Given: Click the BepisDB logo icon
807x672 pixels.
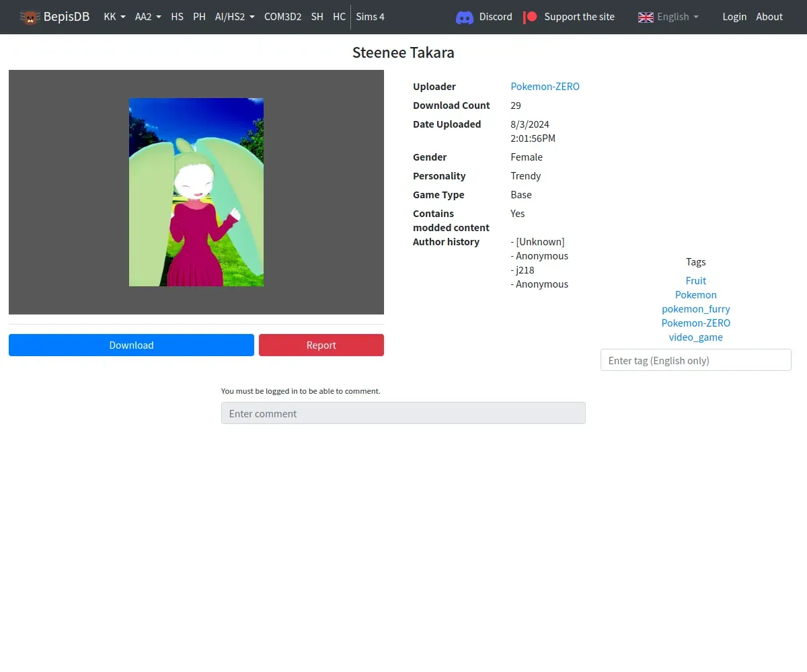Looking at the screenshot, I should 30,17.
